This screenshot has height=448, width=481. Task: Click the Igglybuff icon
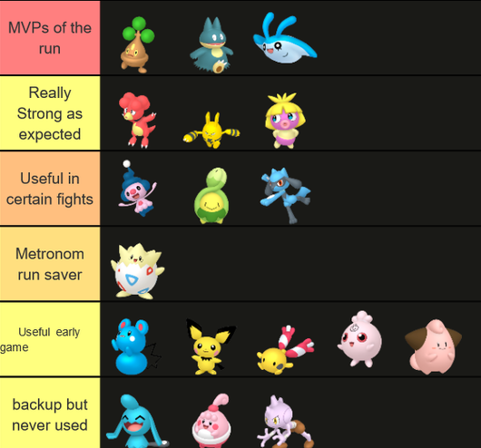tap(359, 339)
